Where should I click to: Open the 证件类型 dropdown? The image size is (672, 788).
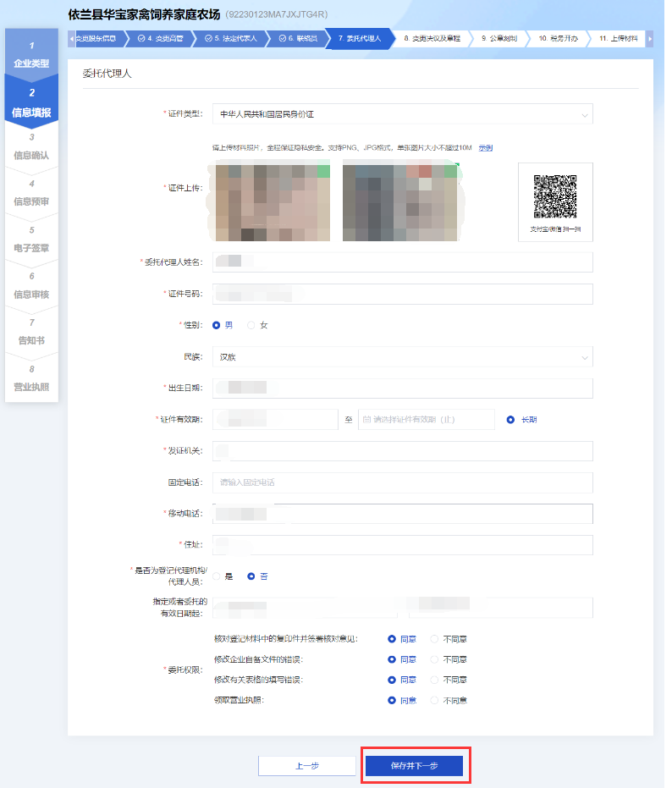click(402, 113)
